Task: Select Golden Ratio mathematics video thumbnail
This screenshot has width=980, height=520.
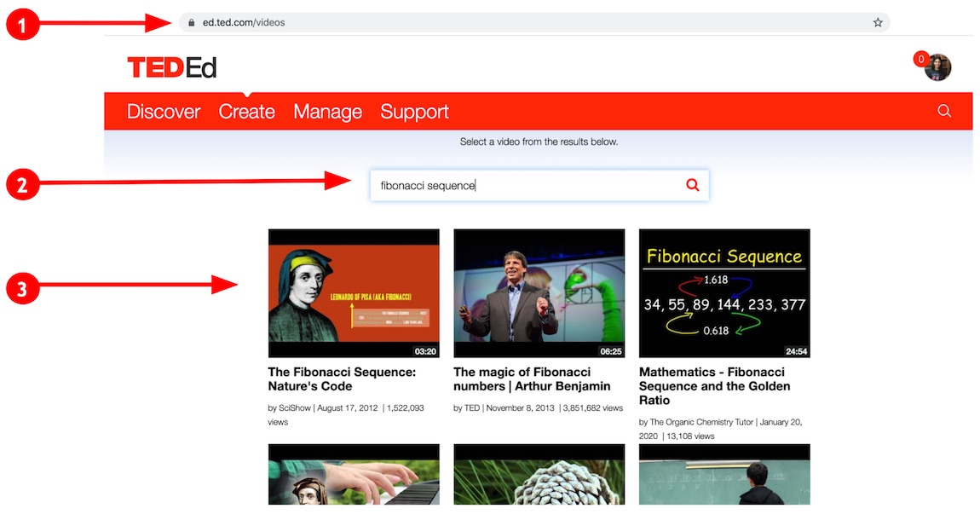Action: point(724,293)
